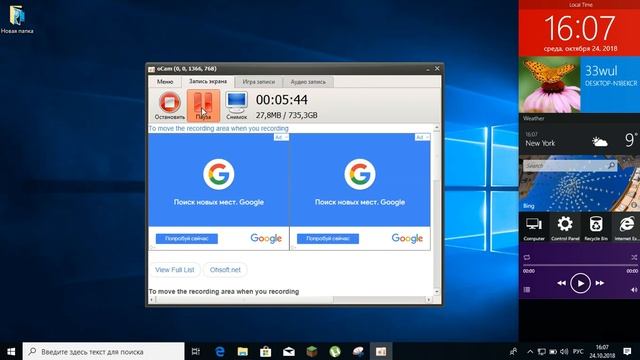Viewport: 640px width, 360px height.
Task: Click the vertical scrollbar down arrow
Action: click(x=437, y=292)
